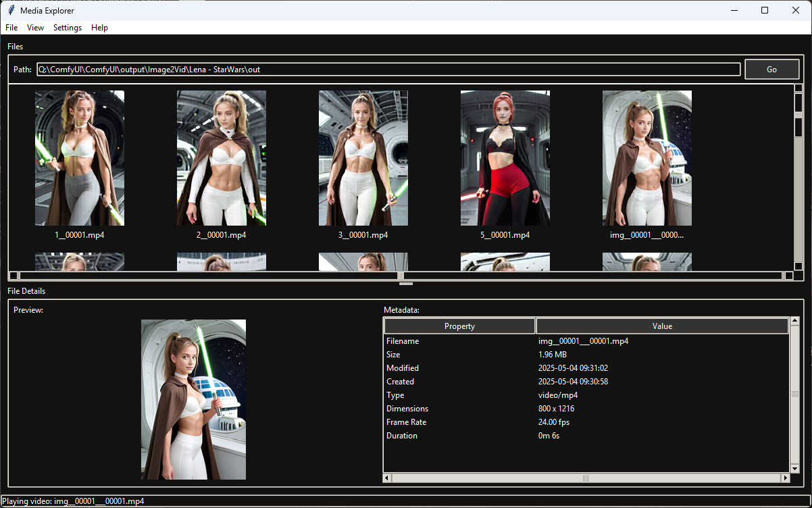Screen dimensions: 812x508
Task: Click the 1__00001.mp4 filename label
Action: [80, 235]
